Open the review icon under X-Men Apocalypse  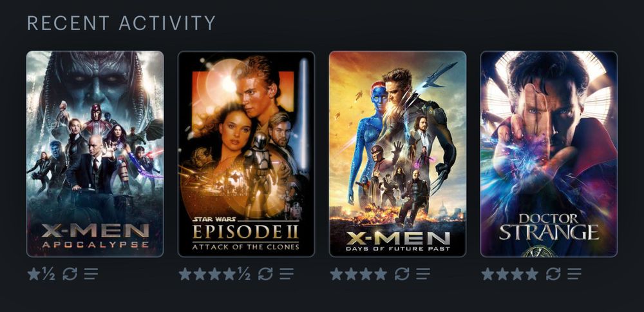pos(91,274)
